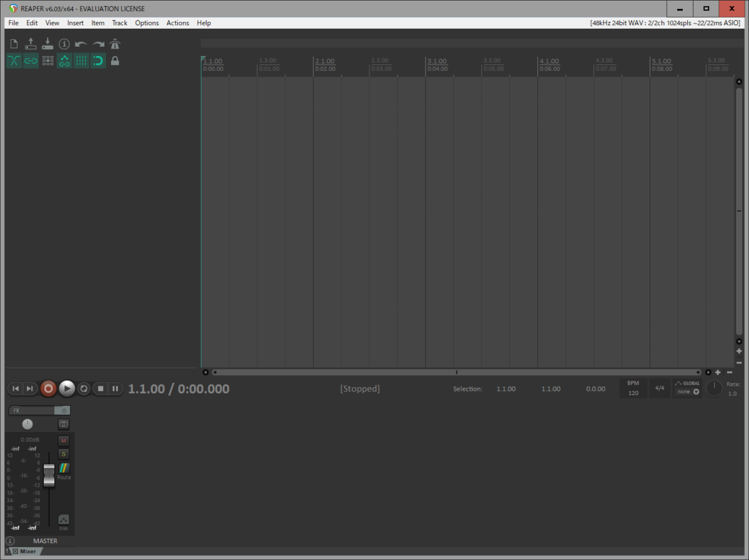Toggle the locking padlock icon
This screenshot has height=560, width=749.
(x=115, y=61)
